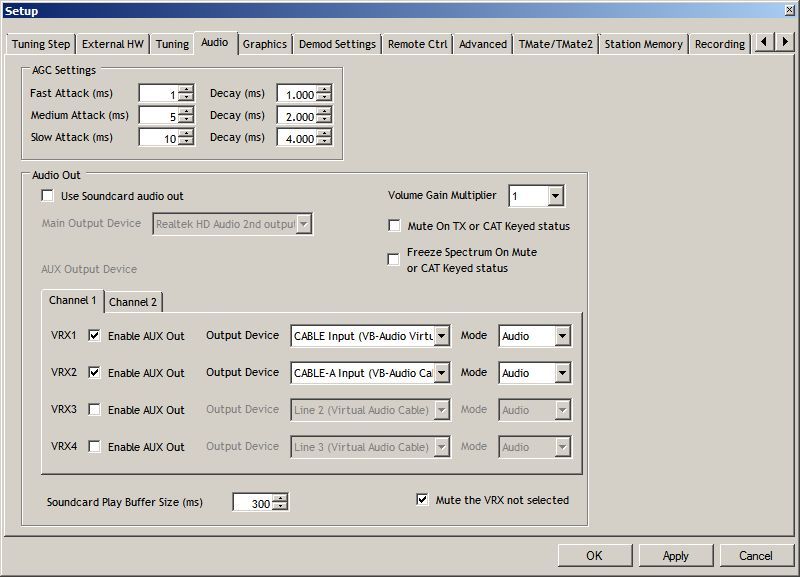Image resolution: width=800 pixels, height=577 pixels.
Task: Toggle Mute On TX or CAT Keyed status
Action: click(394, 226)
